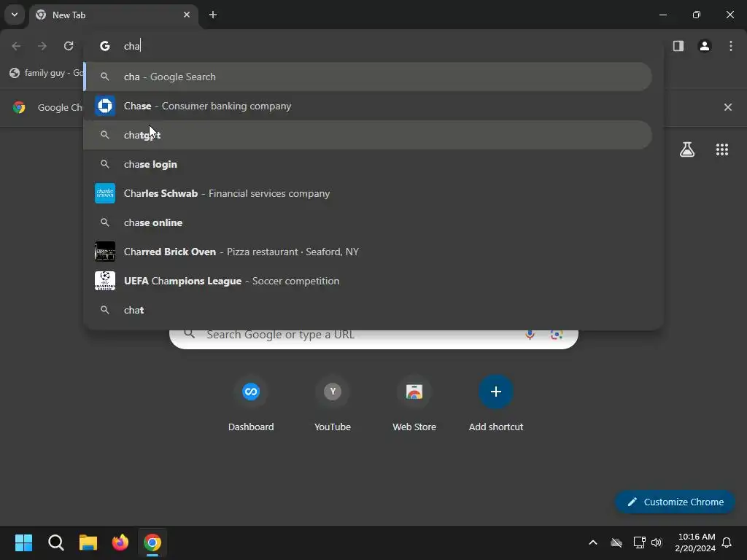Click the Charred Brick Oven thumbnail
Screen dimensions: 747x560
pyautogui.click(x=105, y=252)
